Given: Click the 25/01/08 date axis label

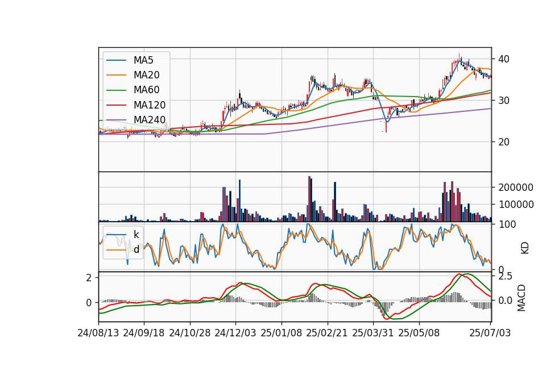Looking at the screenshot, I should pyautogui.click(x=282, y=333).
